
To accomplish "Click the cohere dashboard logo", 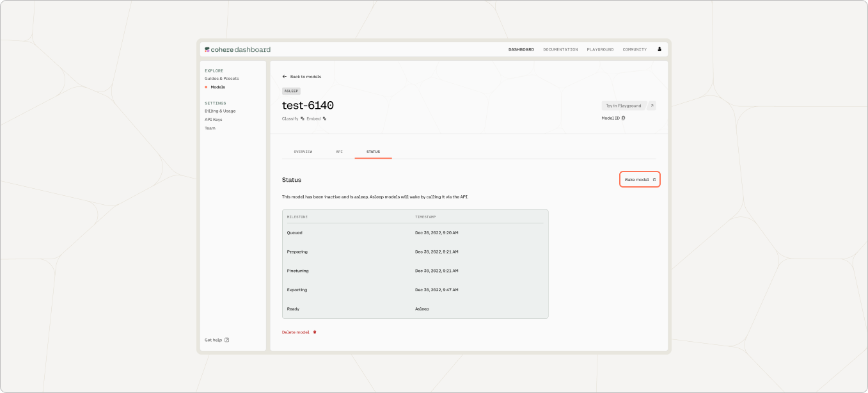I will click(237, 49).
